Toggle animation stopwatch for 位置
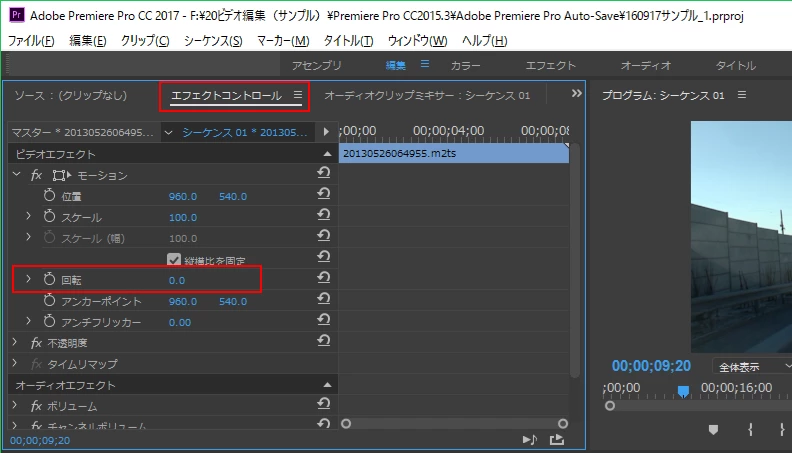Screen dimensions: 792x453 [49, 195]
